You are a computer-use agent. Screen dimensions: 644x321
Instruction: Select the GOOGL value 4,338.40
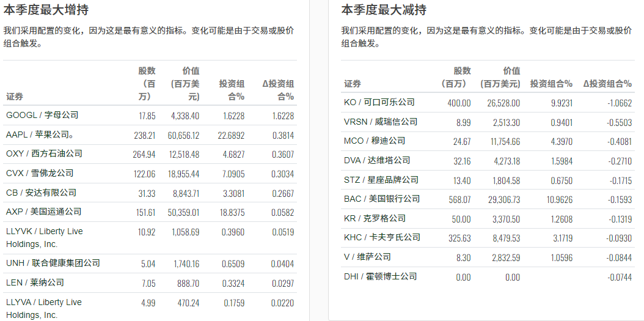tap(185, 116)
